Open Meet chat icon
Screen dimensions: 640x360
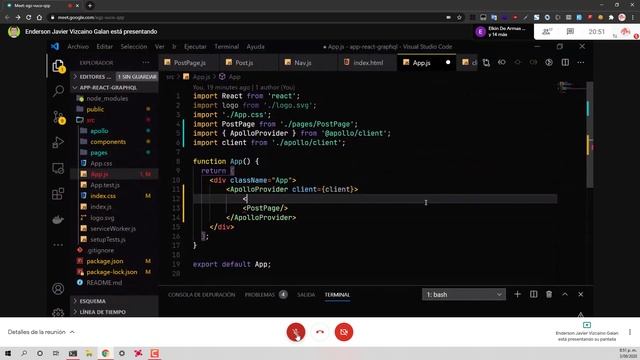570,31
